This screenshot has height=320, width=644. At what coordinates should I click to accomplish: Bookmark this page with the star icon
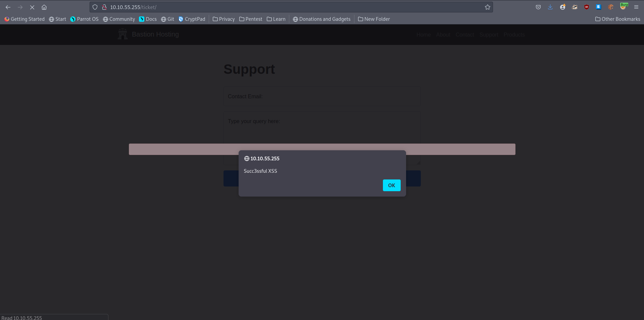[x=487, y=7]
